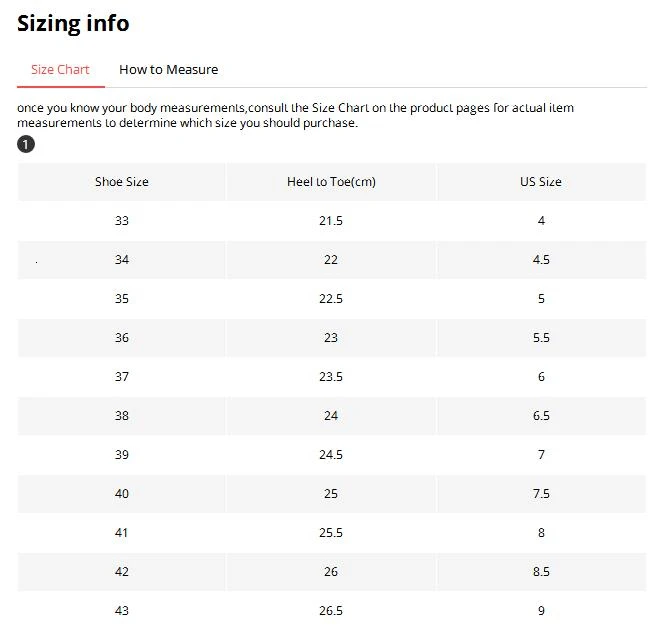Click US size 4.5 cell
This screenshot has height=637, width=657.
pos(541,260)
